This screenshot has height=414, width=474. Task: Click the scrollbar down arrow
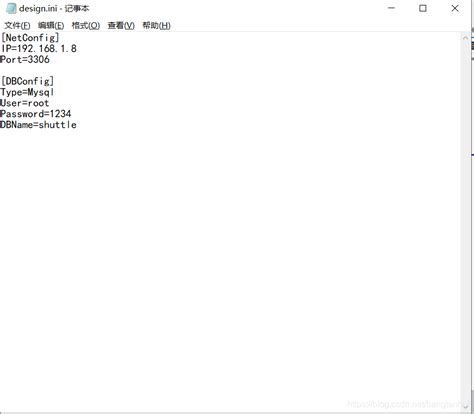465,407
